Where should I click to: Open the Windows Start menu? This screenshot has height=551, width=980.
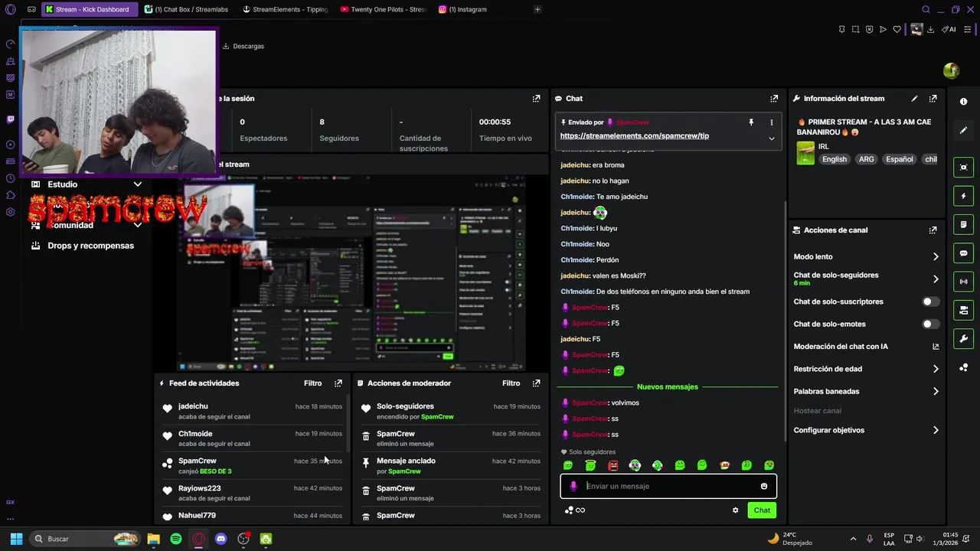16,539
